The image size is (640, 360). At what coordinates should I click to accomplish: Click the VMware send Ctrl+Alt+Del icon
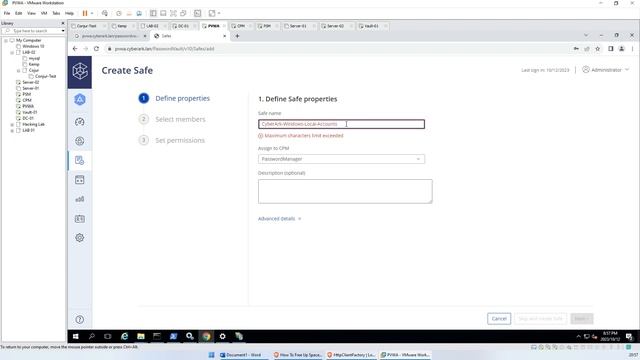tap(105, 13)
